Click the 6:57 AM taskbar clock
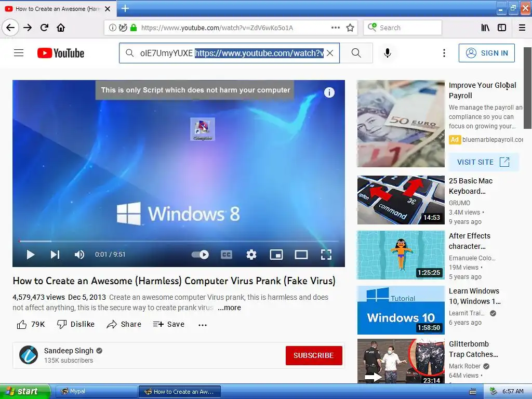The height and width of the screenshot is (399, 532). tap(513, 392)
